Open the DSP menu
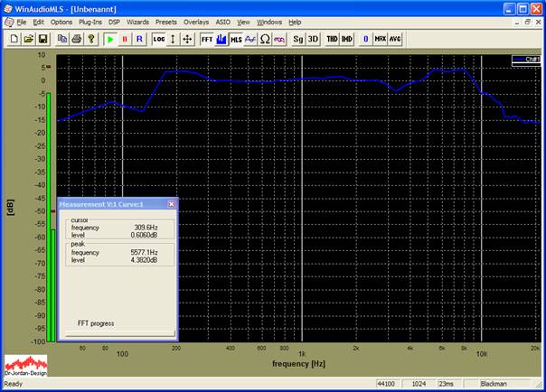 coord(114,22)
